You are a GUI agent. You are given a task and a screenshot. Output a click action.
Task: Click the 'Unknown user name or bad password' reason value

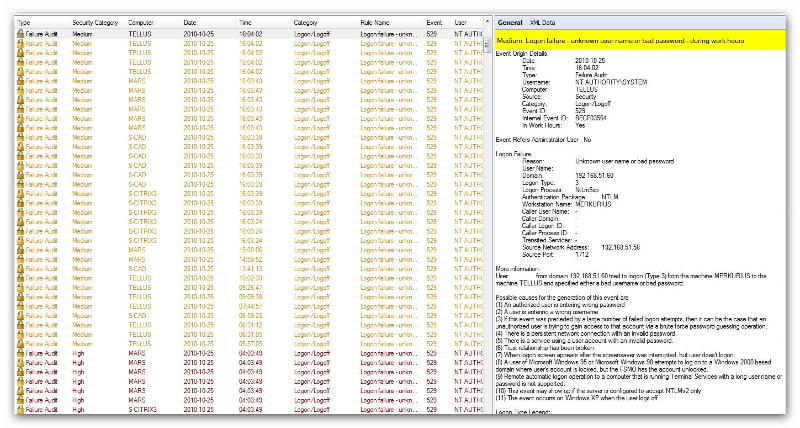click(624, 161)
